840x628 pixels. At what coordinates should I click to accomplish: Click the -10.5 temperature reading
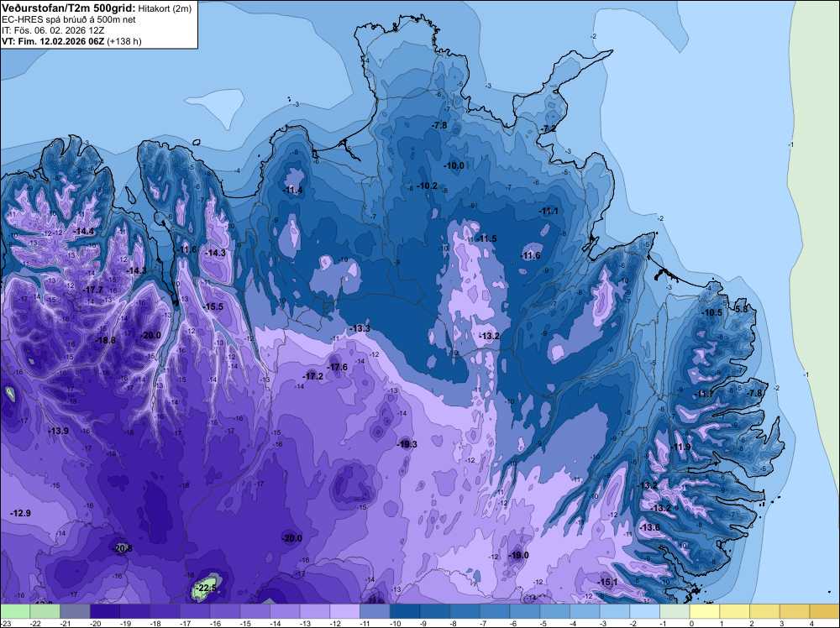712,312
